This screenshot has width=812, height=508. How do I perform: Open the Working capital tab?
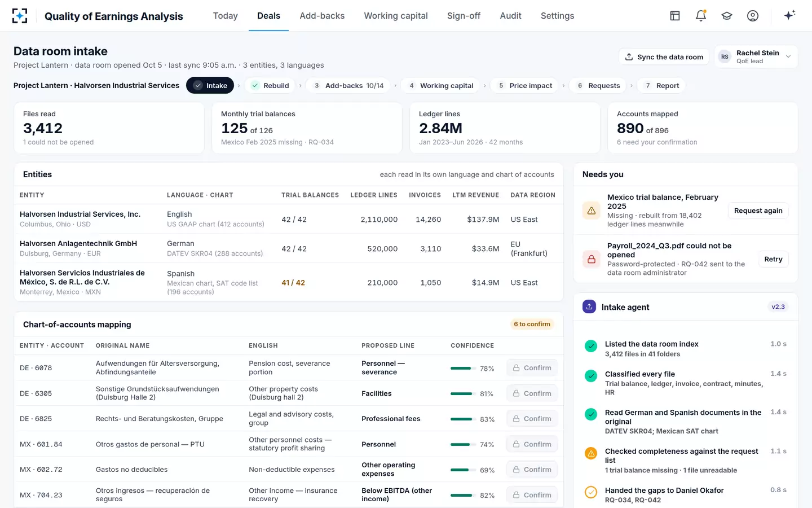click(x=396, y=16)
